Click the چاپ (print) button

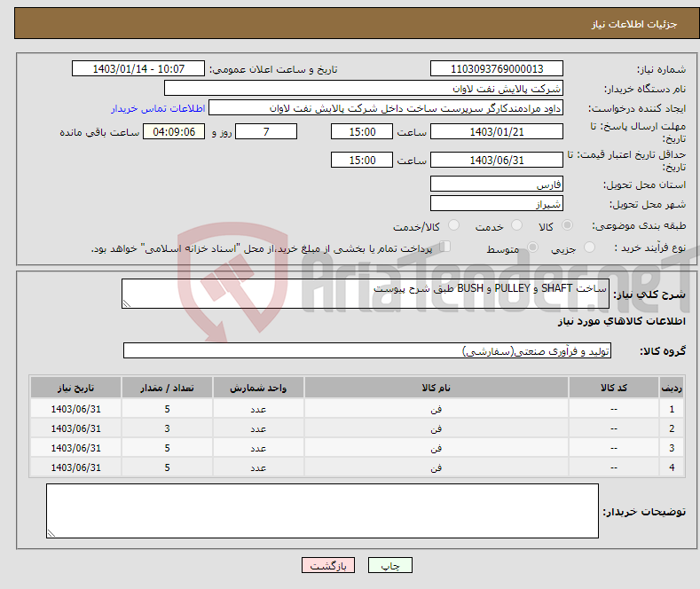tap(389, 565)
